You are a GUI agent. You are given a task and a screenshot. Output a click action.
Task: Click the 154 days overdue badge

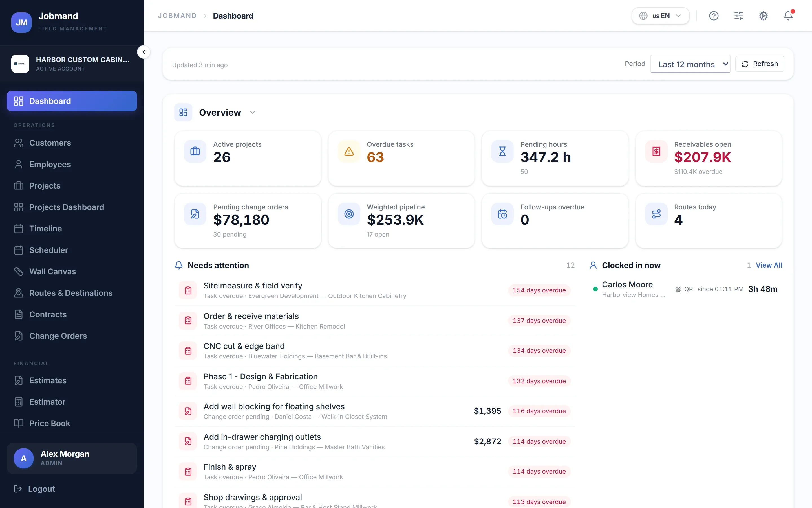[539, 290]
